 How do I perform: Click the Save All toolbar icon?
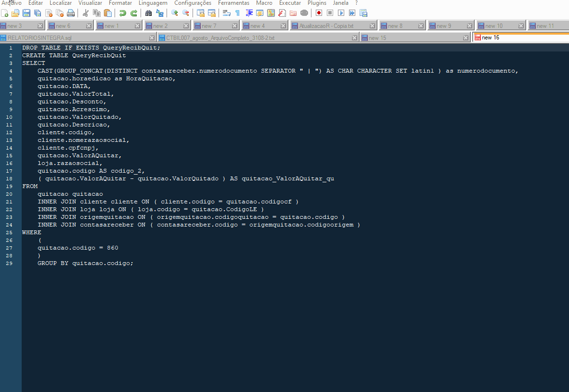click(x=38, y=13)
